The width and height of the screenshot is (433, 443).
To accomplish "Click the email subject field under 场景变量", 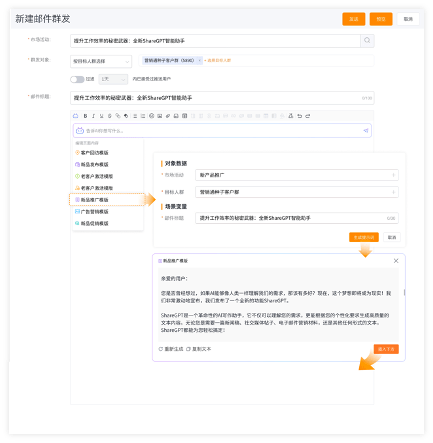I will (297, 218).
